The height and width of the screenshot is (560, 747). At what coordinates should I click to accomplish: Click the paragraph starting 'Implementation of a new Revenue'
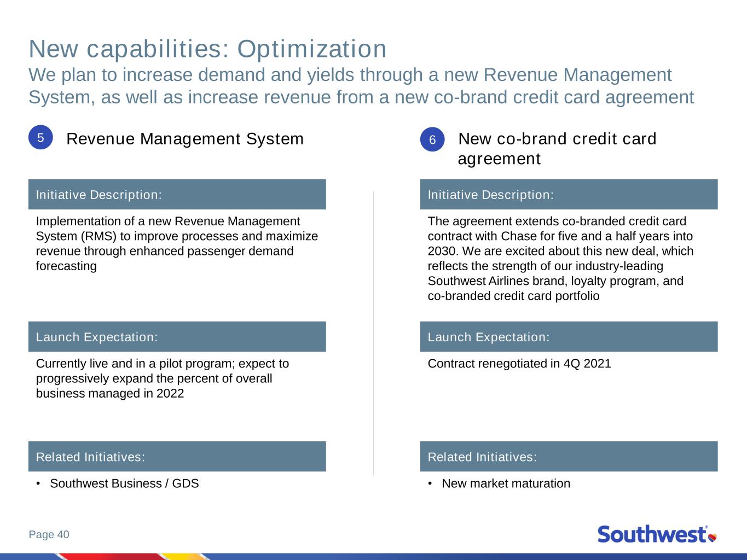tap(177, 244)
